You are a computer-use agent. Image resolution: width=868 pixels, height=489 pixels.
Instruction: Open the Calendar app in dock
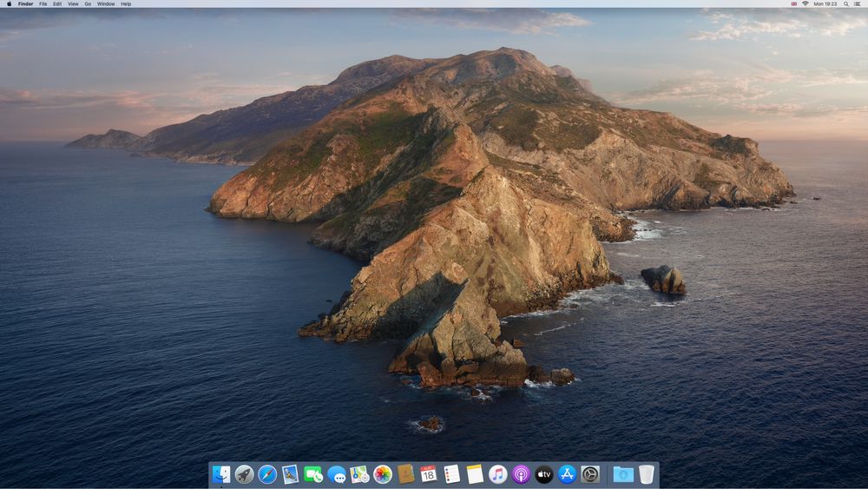click(429, 474)
